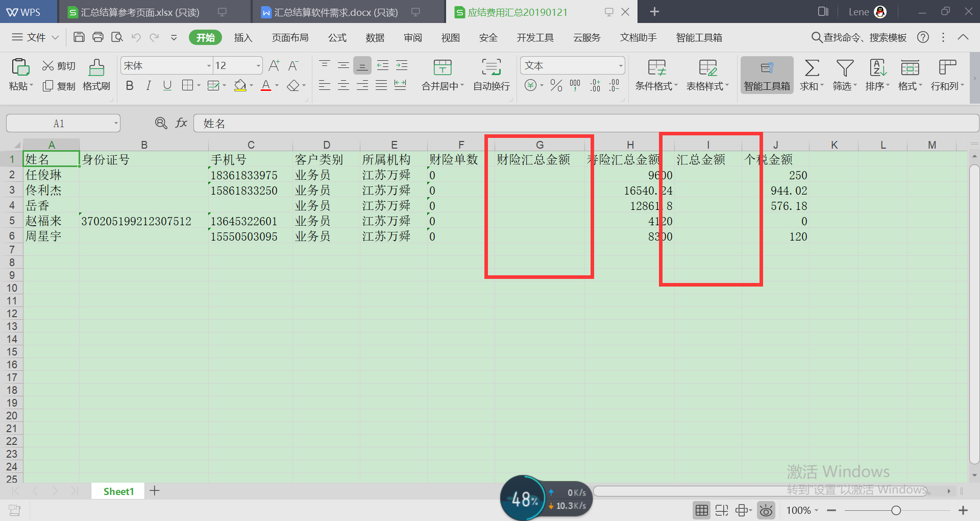Viewport: 980px width, 521px height.
Task: Align cell text to the left
Action: coord(325,85)
